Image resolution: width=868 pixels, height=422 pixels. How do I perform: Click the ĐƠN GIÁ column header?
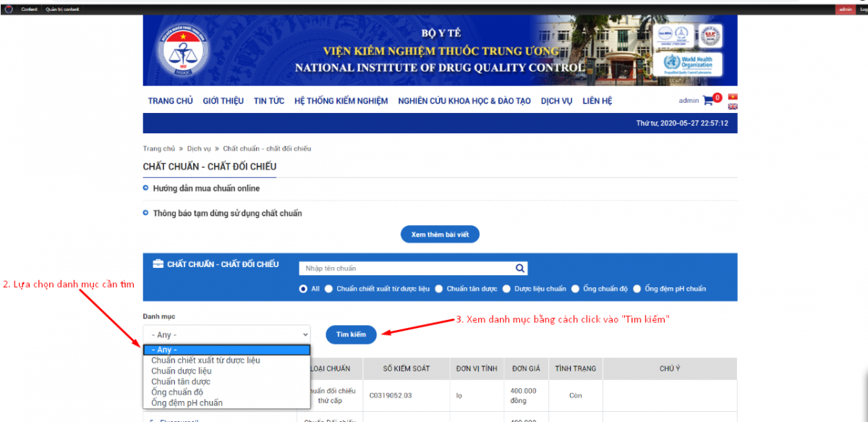pos(526,368)
